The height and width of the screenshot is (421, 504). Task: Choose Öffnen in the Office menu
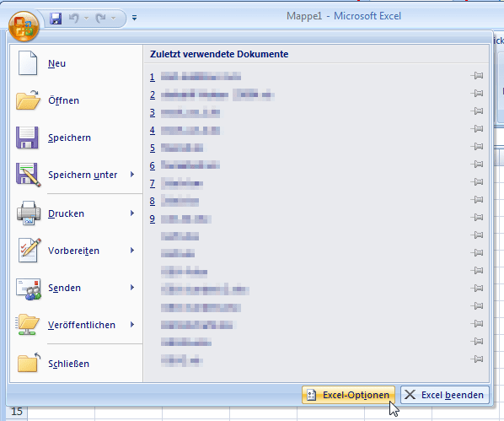point(77,100)
